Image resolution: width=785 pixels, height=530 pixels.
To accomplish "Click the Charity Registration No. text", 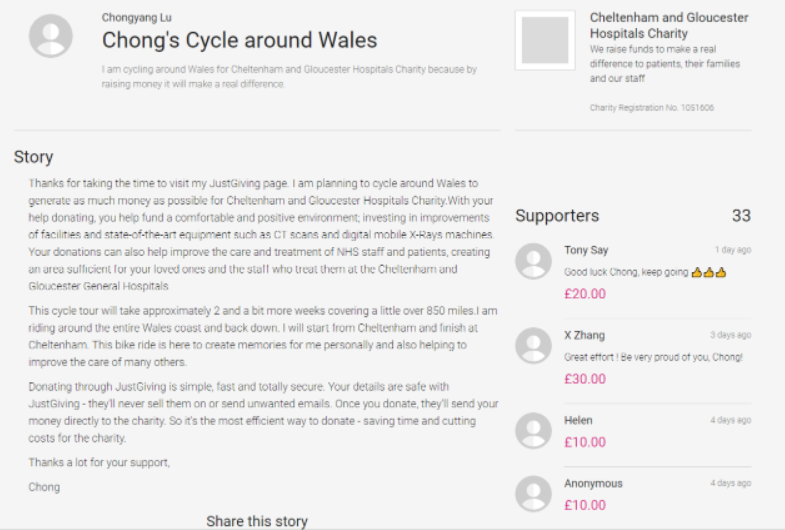I will (651, 107).
